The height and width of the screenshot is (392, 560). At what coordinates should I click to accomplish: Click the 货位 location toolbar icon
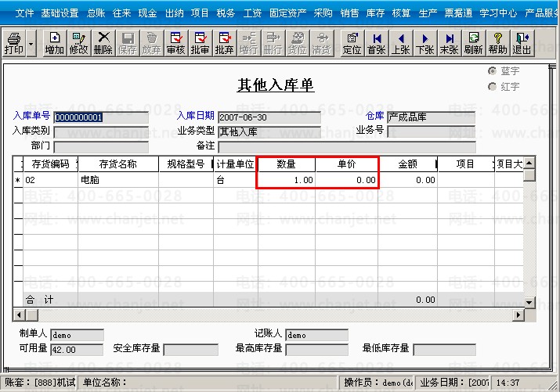(297, 44)
